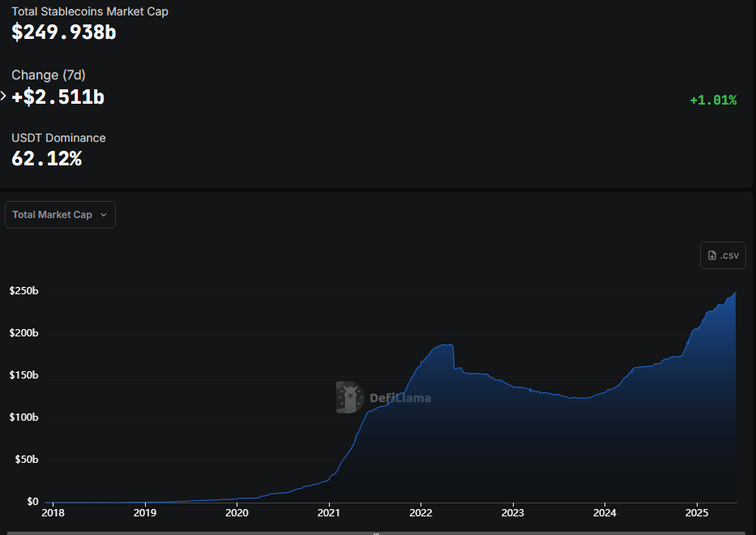Click the Total Stablecoins Market Cap heading
756x535 pixels.
point(90,11)
